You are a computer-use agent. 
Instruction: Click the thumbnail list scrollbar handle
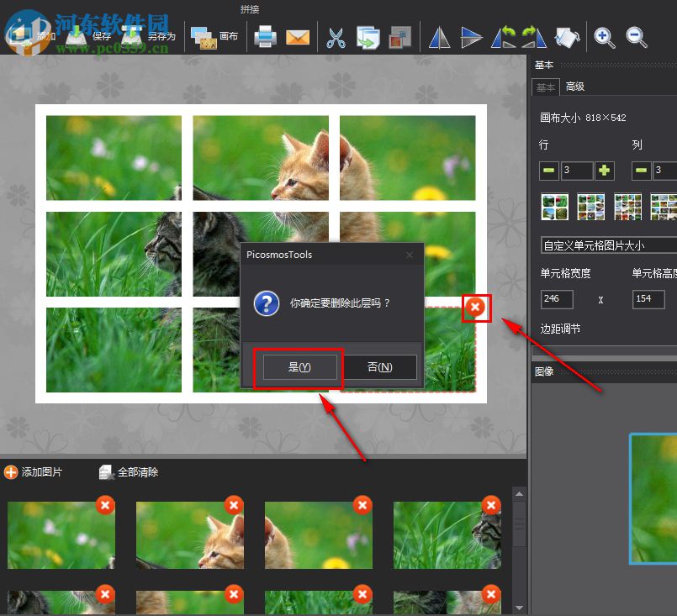[520, 524]
